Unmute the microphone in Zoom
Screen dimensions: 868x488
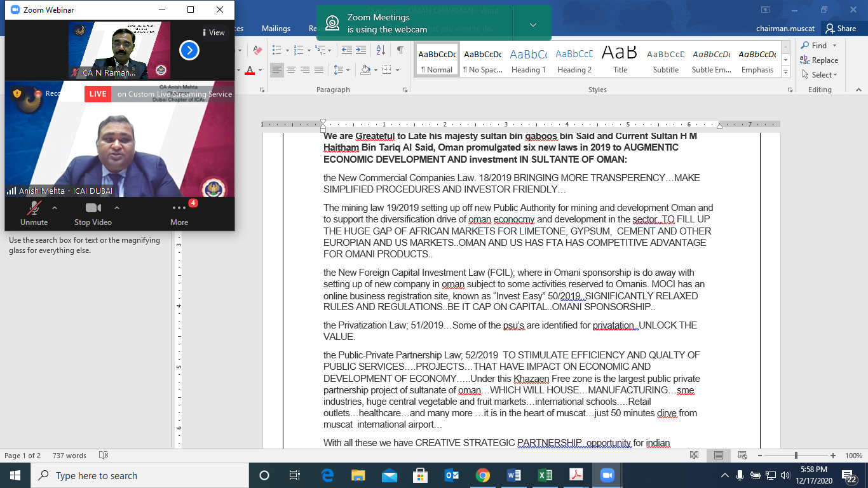(x=34, y=212)
